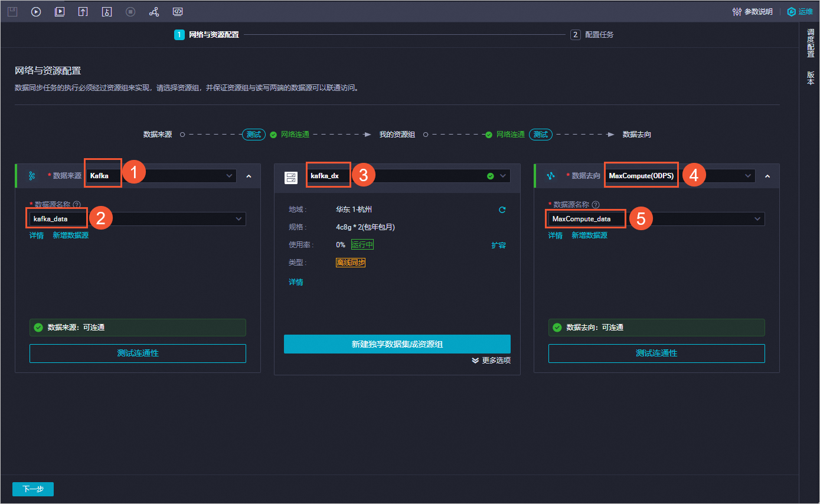This screenshot has height=504, width=820.
Task: Click the advanced run icon
Action: click(60, 11)
